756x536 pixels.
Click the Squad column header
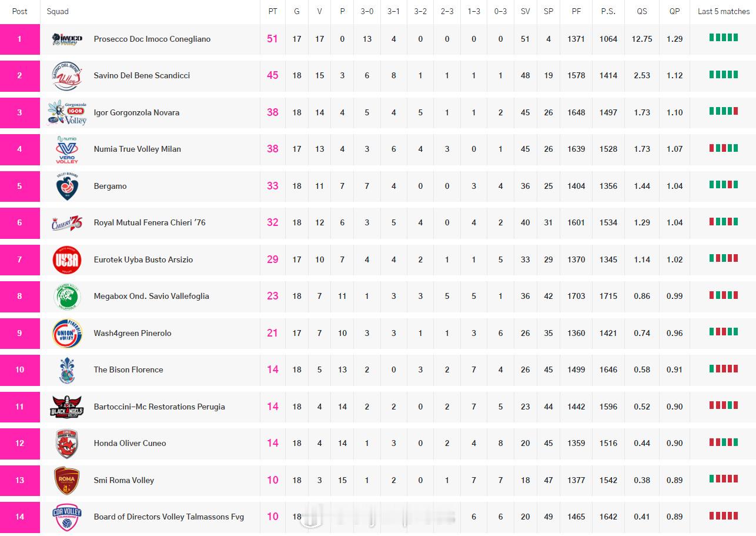[58, 11]
